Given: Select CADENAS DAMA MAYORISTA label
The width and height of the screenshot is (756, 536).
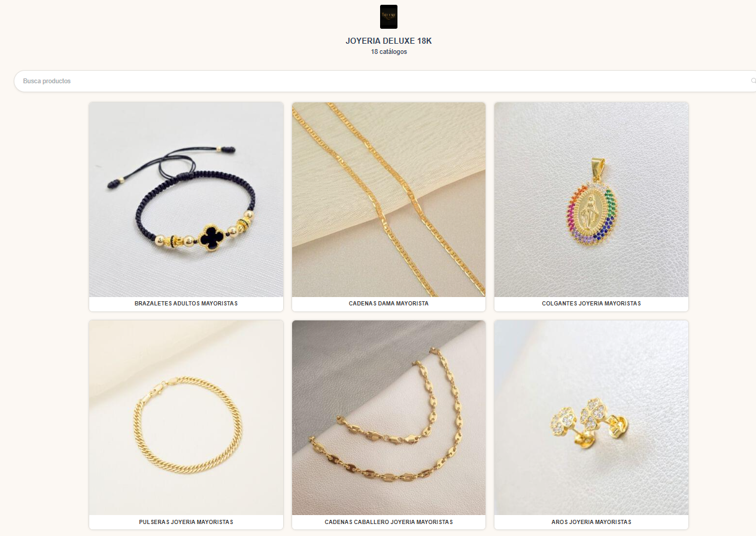Looking at the screenshot, I should (388, 304).
